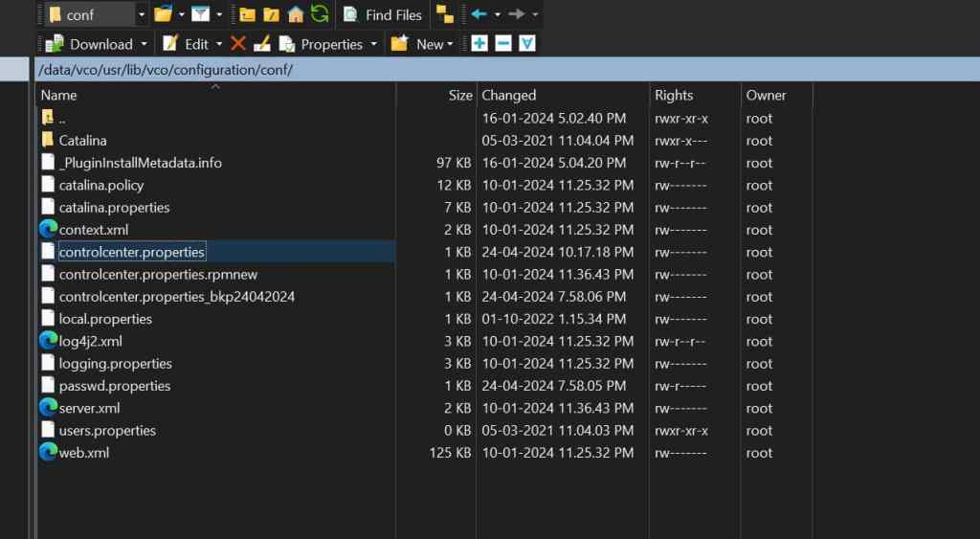980x539 pixels.
Task: Click the Select Files plus icon
Action: (x=479, y=44)
